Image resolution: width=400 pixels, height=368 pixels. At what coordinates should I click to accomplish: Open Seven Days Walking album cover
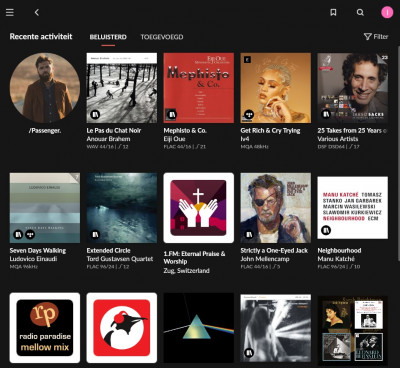(45, 208)
